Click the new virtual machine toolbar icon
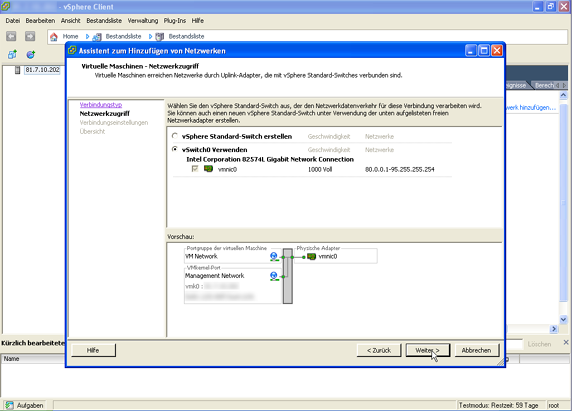The height and width of the screenshot is (411, 572). [12, 55]
